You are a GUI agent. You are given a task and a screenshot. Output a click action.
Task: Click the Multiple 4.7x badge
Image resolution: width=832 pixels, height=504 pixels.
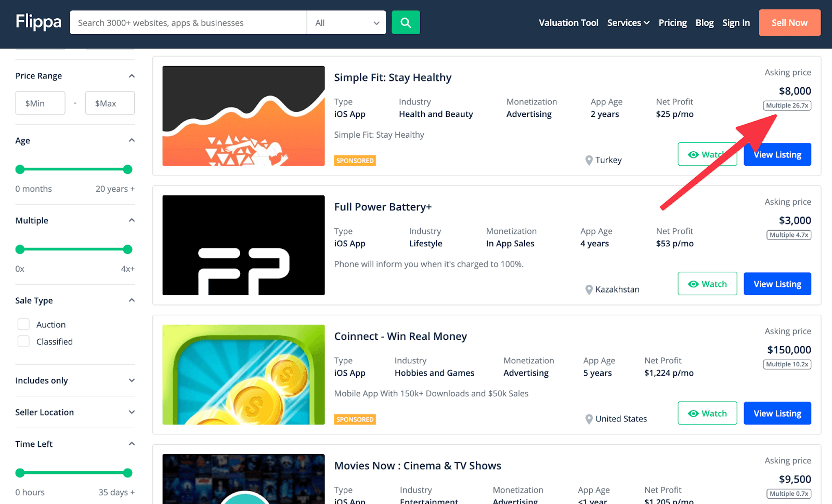pyautogui.click(x=789, y=235)
